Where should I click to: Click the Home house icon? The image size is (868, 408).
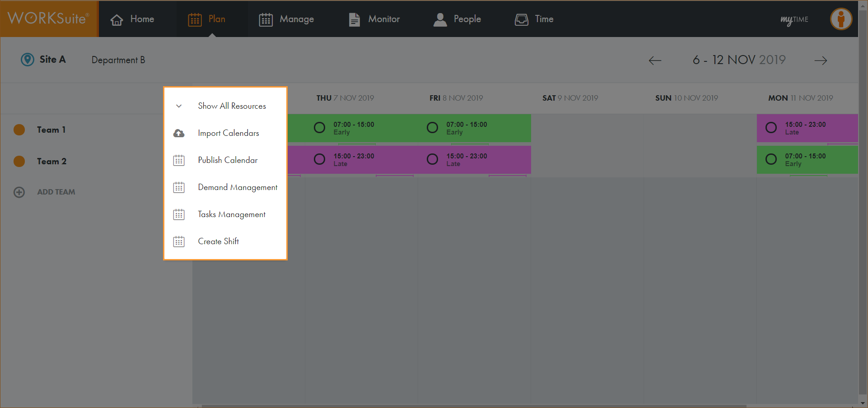click(x=117, y=19)
